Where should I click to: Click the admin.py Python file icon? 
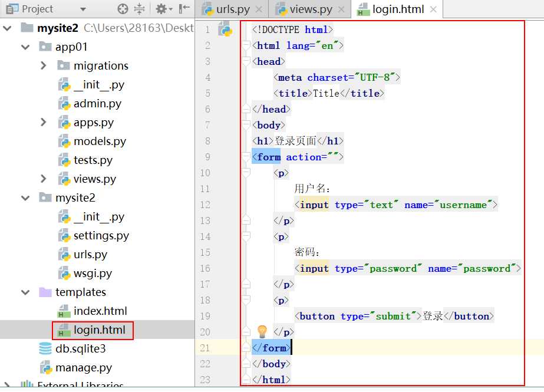coord(64,103)
